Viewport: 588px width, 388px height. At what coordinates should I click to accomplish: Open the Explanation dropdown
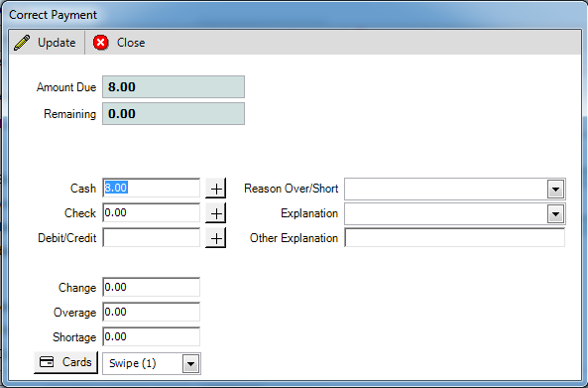(555, 214)
